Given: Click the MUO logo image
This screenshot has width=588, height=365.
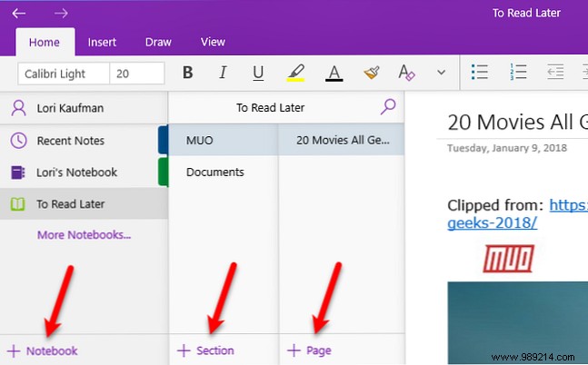Looking at the screenshot, I should click(x=509, y=259).
